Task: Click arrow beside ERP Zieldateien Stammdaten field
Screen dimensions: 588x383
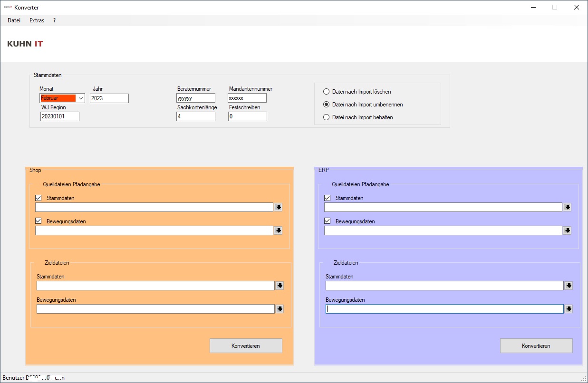Action: coord(569,286)
